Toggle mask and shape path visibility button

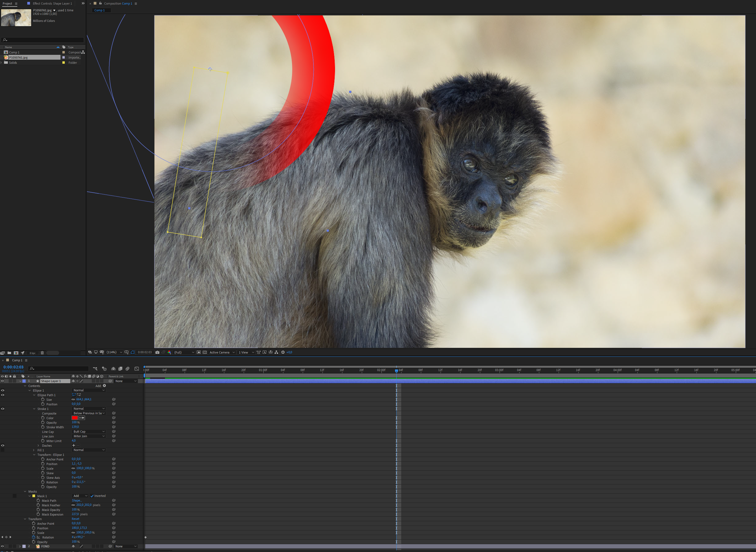133,352
